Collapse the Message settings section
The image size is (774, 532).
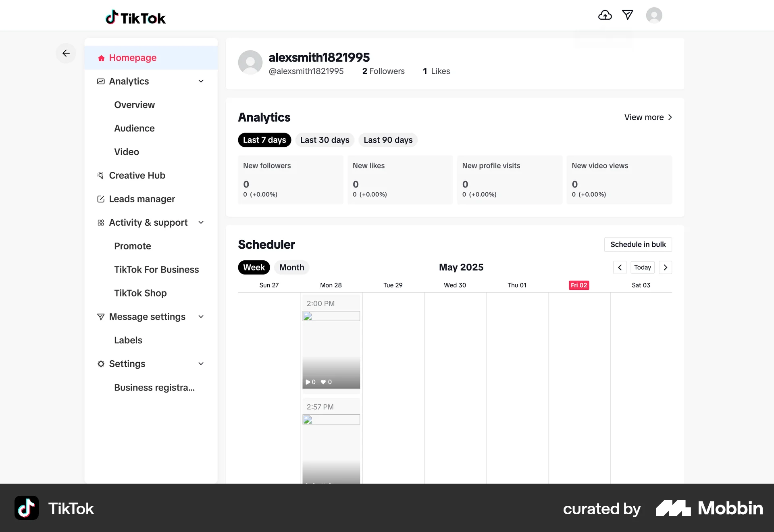[x=201, y=316]
